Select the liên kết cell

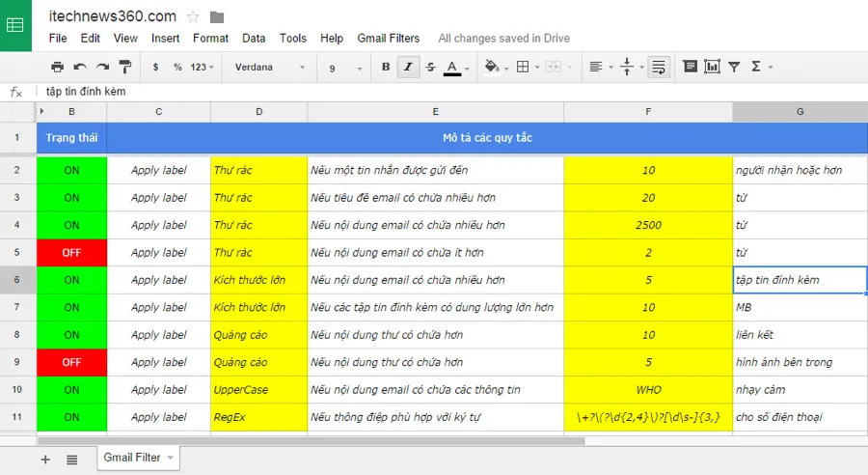pos(800,335)
